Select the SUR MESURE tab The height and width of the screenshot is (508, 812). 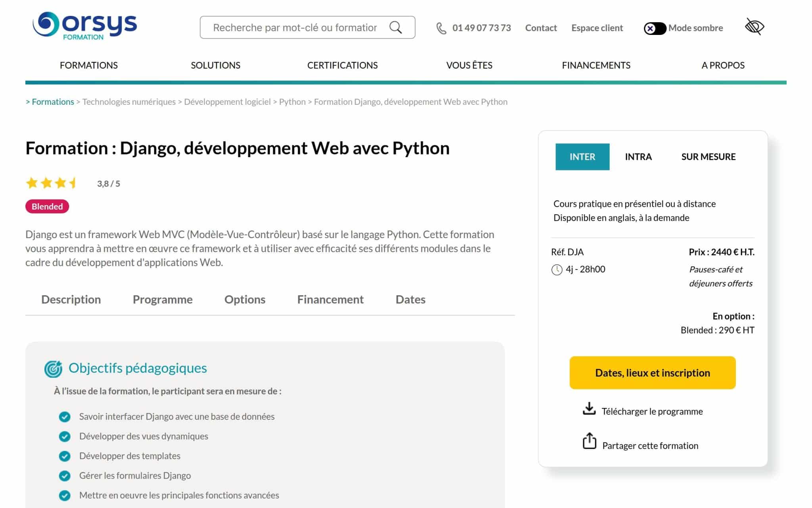pyautogui.click(x=709, y=157)
